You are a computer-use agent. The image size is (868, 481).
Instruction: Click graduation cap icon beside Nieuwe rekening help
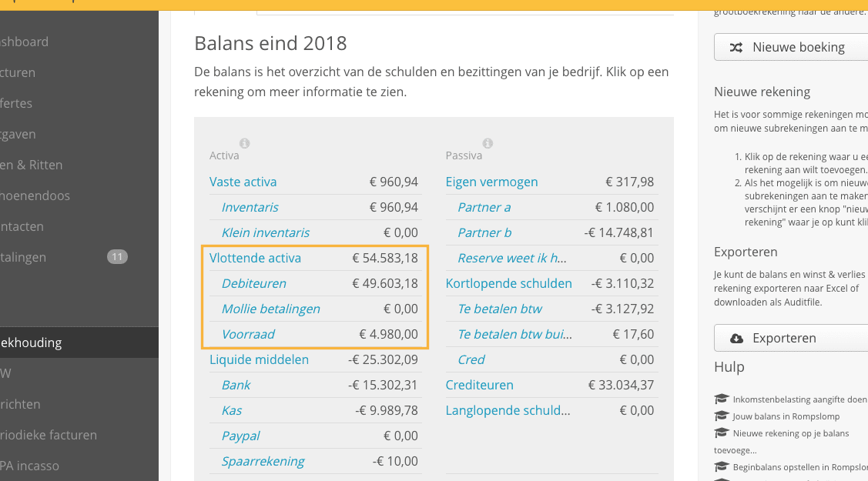(x=722, y=433)
